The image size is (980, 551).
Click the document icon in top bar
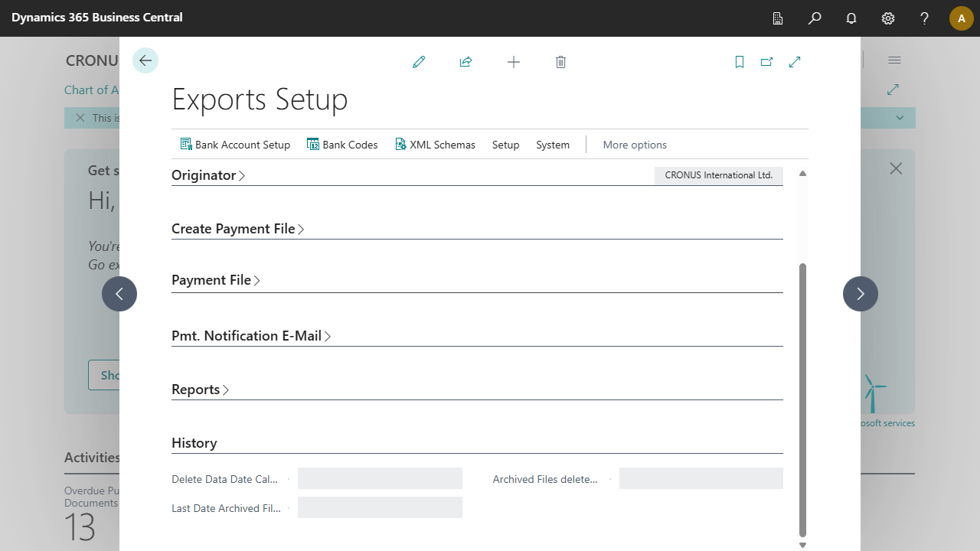(x=778, y=18)
